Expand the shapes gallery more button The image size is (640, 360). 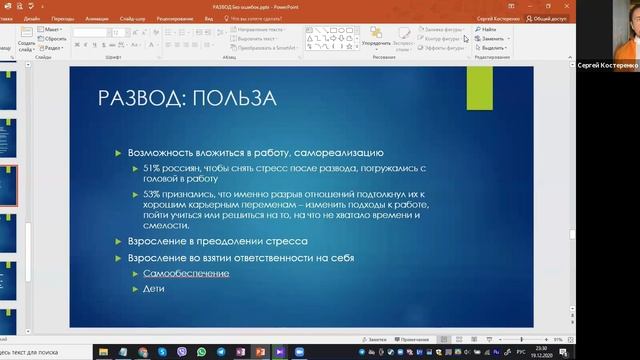pyautogui.click(x=357, y=47)
